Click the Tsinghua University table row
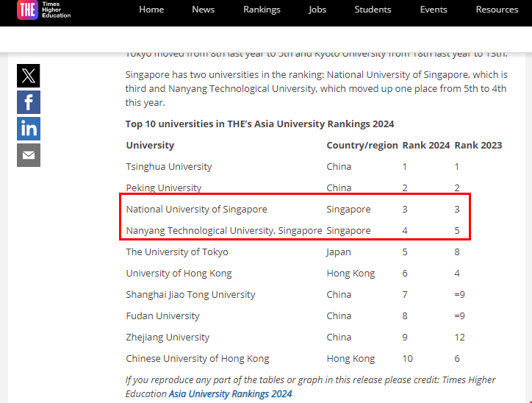The width and height of the screenshot is (532, 403). pos(169,166)
